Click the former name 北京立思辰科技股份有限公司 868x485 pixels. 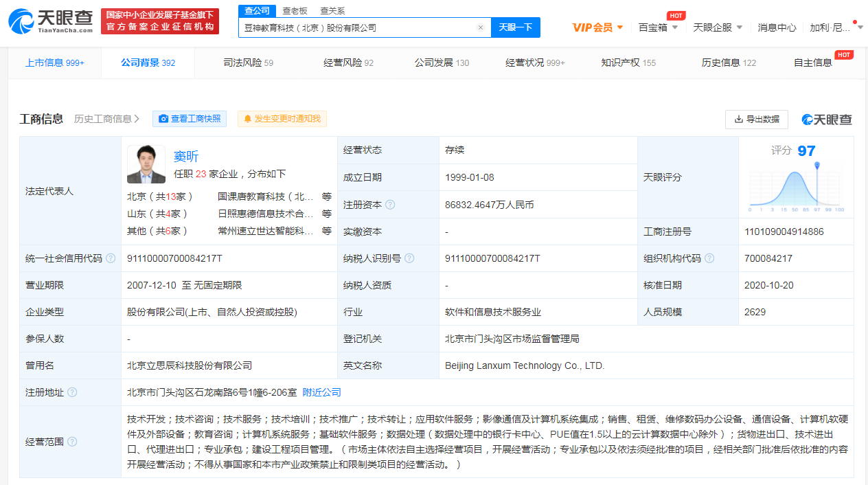click(x=190, y=365)
